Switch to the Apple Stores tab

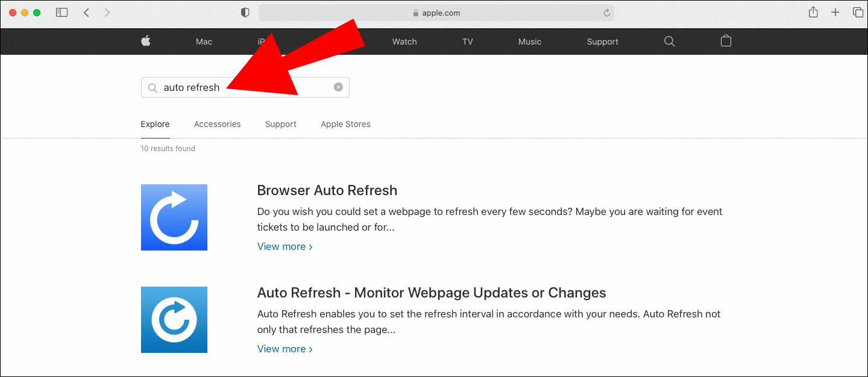[x=345, y=124]
